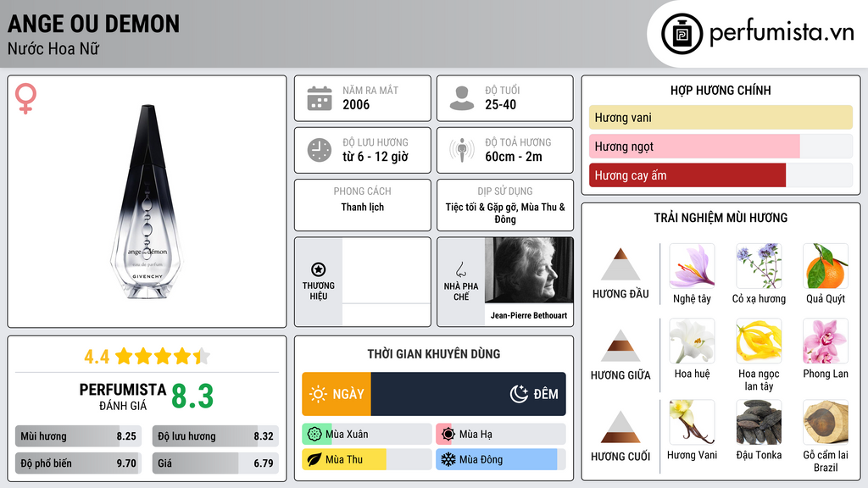868x488 pixels.
Task: Click the five-star rating icons
Action: tap(163, 357)
